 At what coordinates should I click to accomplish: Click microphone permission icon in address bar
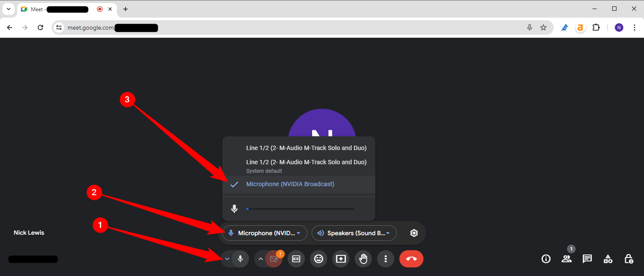(530, 28)
